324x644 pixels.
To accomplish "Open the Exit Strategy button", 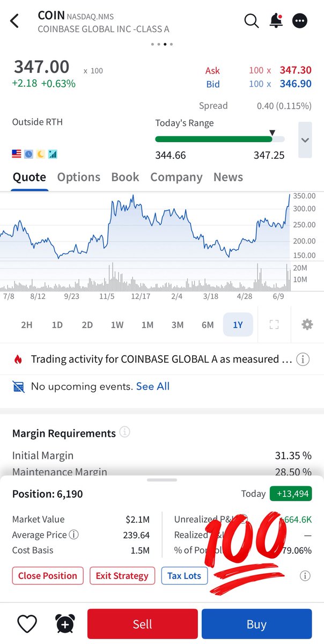I will (122, 576).
